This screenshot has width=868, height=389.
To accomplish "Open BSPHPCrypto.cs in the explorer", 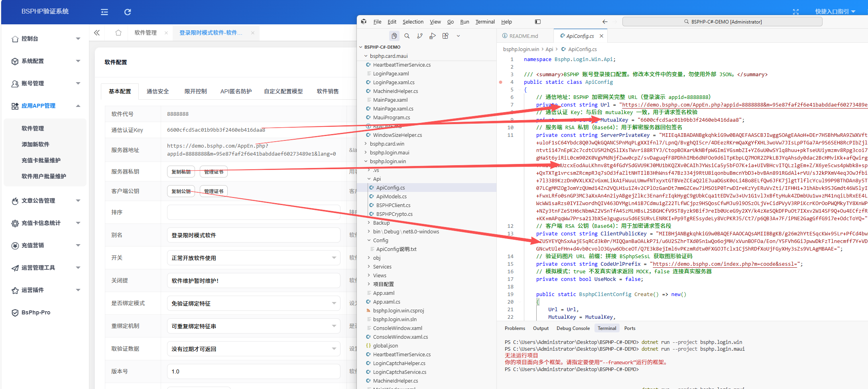I will coord(394,214).
